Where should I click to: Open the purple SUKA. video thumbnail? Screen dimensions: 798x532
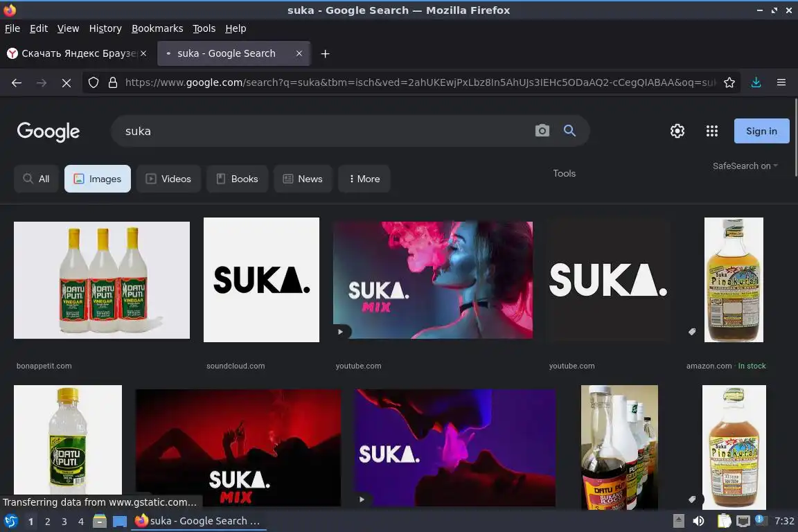455,448
